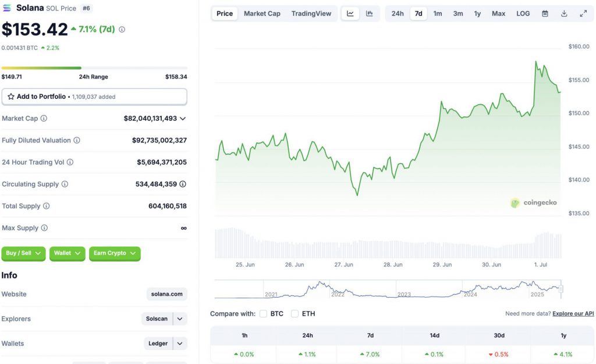Open Market Cap info tooltip icon
The image size is (596, 364).
44,119
